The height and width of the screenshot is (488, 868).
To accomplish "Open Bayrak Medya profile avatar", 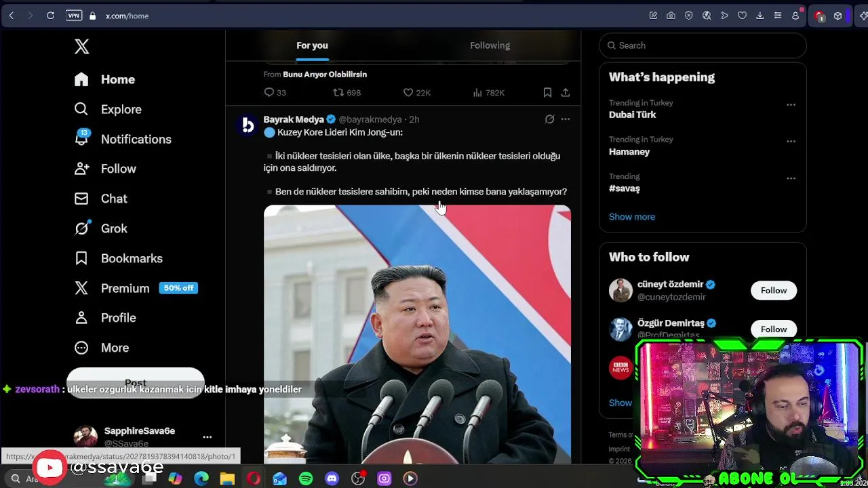I will pyautogui.click(x=248, y=125).
